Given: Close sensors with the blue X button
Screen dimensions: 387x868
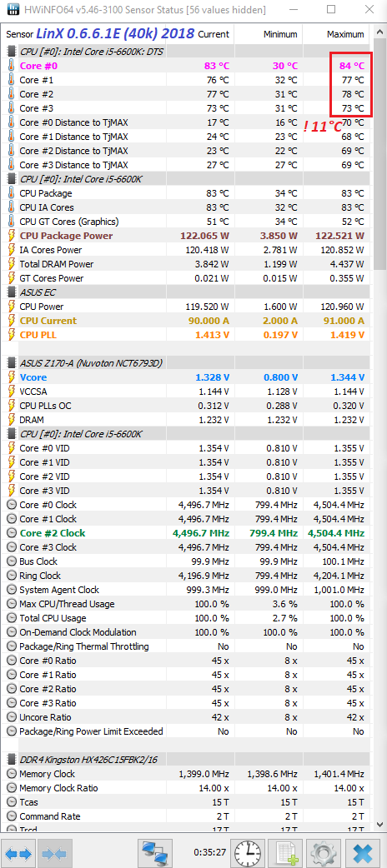Looking at the screenshot, I should point(362,853).
